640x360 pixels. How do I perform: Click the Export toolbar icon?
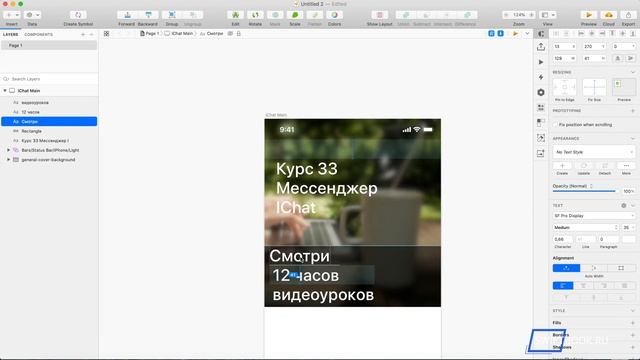pos(628,15)
